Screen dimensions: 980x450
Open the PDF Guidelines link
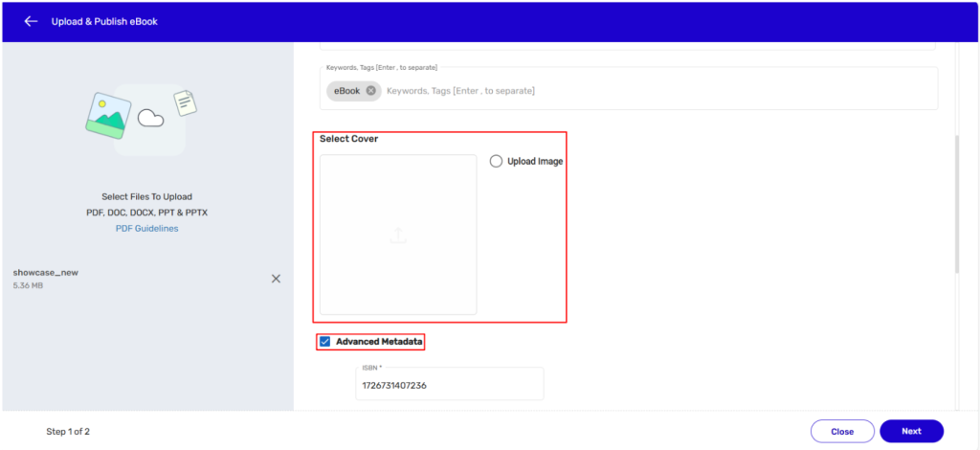click(146, 229)
